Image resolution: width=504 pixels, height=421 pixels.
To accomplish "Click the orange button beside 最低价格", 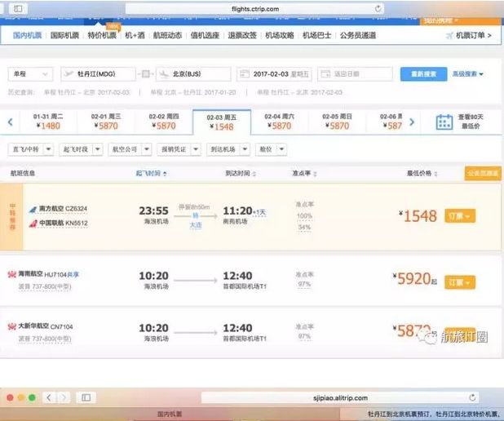I will click(483, 174).
